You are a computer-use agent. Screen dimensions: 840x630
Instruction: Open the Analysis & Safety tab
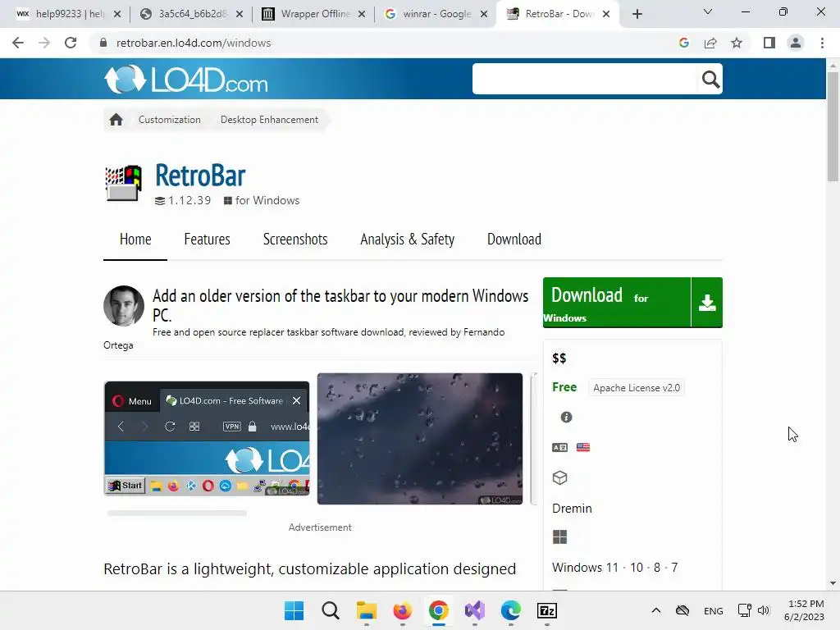(x=407, y=239)
